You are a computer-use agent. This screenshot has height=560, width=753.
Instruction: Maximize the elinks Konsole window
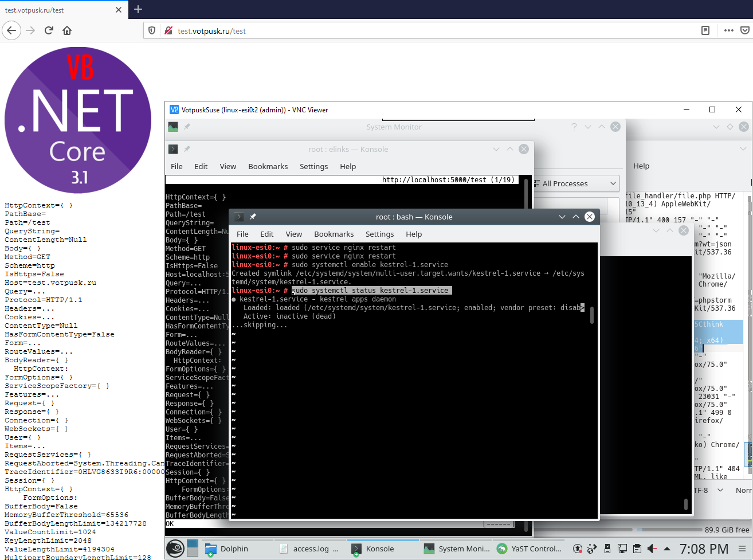pyautogui.click(x=510, y=149)
